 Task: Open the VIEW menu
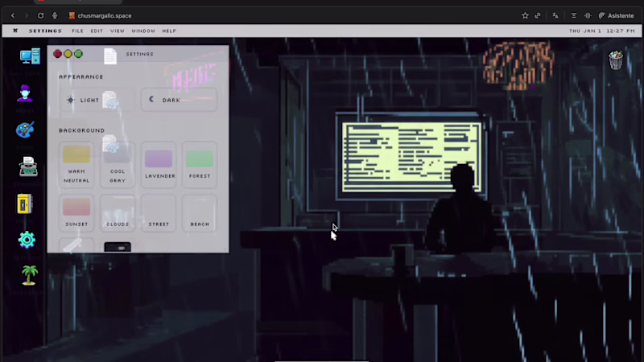(118, 31)
